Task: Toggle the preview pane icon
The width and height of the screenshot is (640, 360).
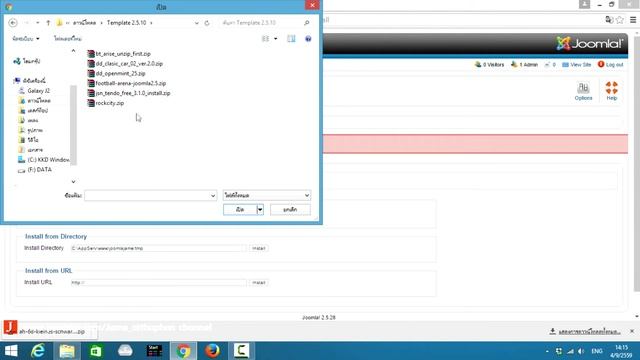Action: point(291,39)
